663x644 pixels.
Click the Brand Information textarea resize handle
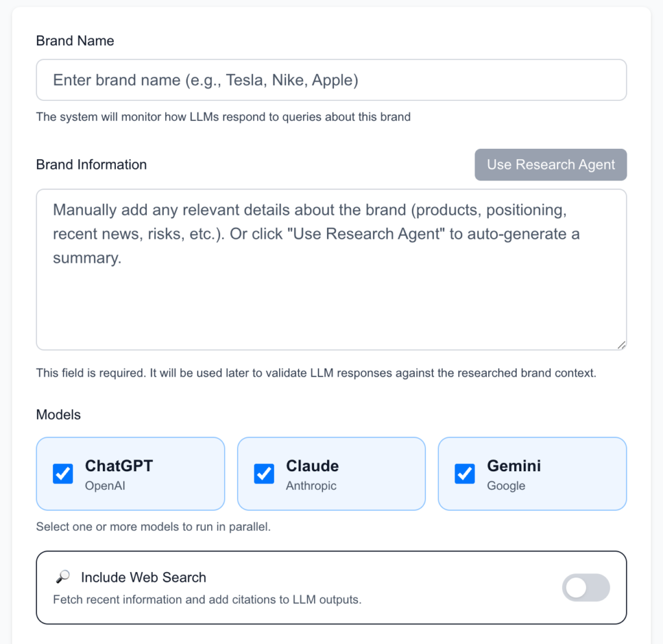[x=622, y=346]
